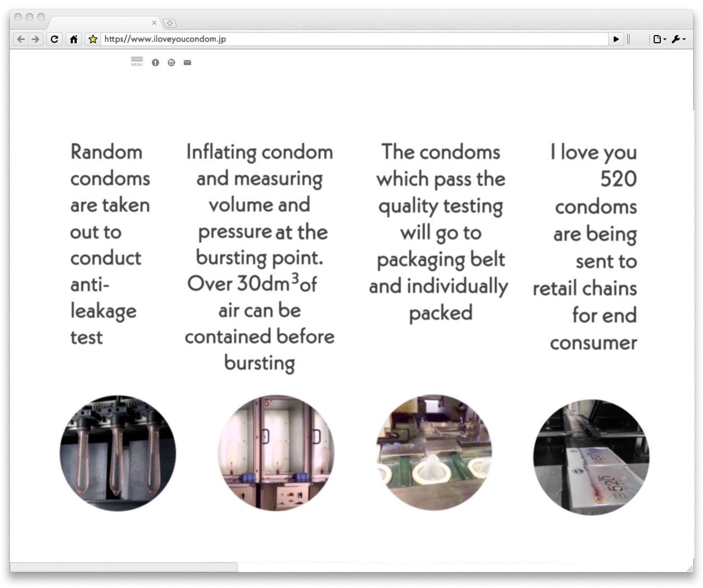The image size is (703, 588).
Task: Open the wrench settings dropdown
Action: (x=678, y=39)
